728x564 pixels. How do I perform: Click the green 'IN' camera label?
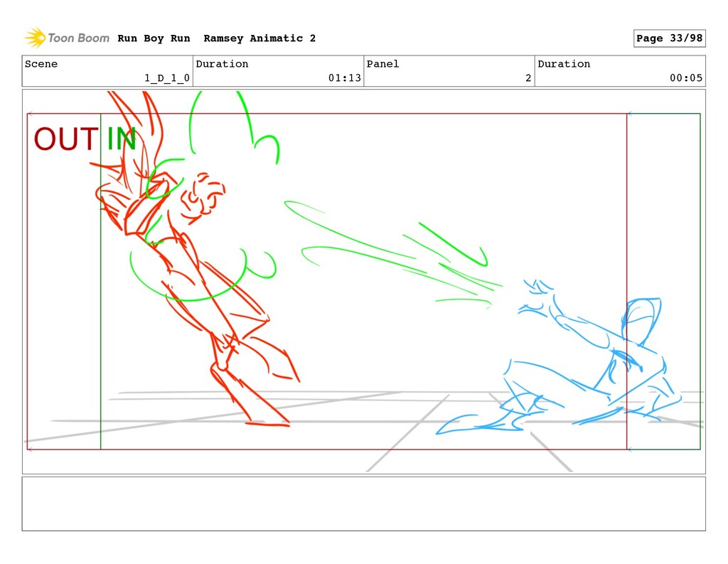pos(121,139)
